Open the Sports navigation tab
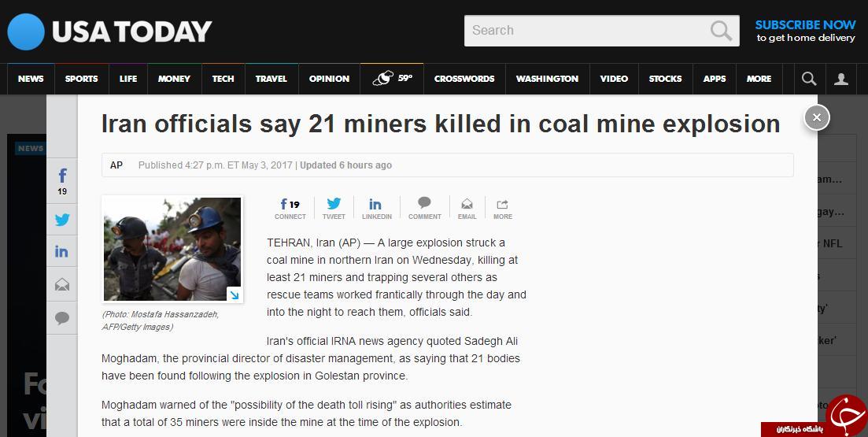 (x=81, y=79)
